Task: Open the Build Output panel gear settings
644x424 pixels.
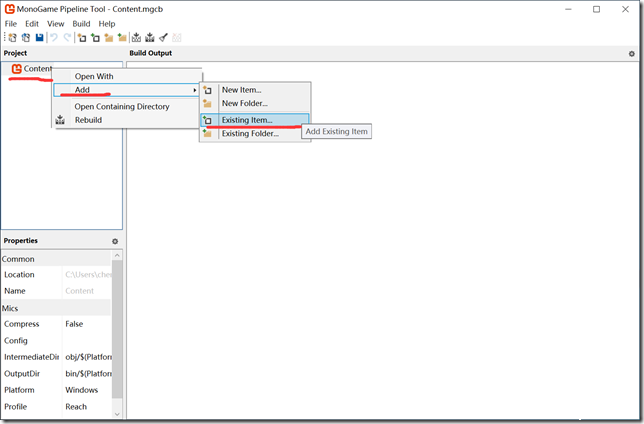Action: point(632,52)
